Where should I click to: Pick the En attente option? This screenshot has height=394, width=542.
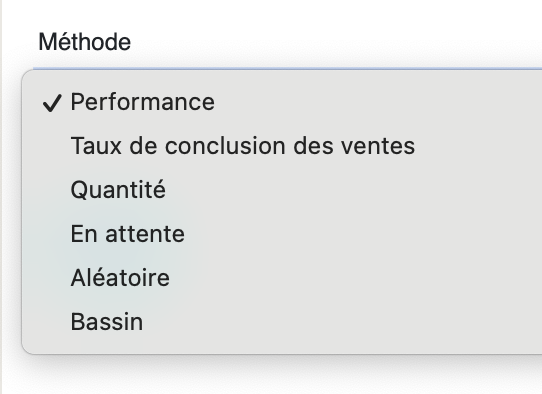point(128,234)
